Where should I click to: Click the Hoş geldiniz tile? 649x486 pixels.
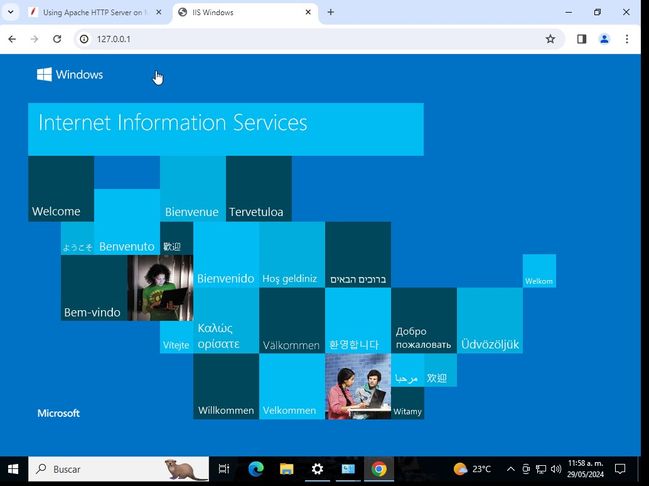click(x=292, y=255)
